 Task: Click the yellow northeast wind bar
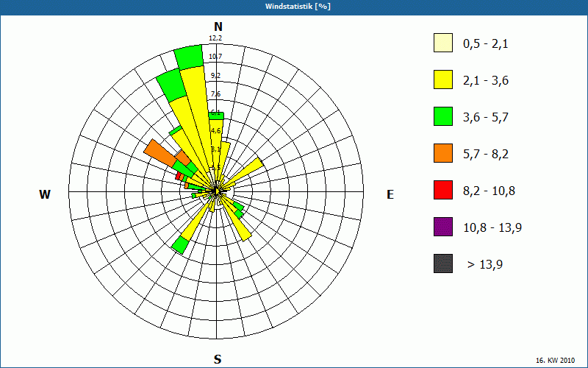245,172
